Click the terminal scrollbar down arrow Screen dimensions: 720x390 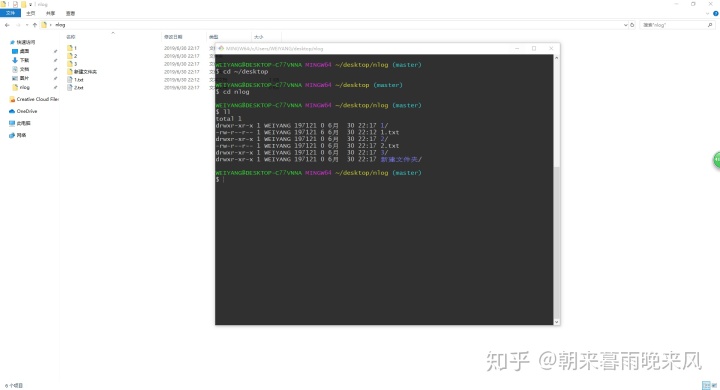[x=557, y=322]
